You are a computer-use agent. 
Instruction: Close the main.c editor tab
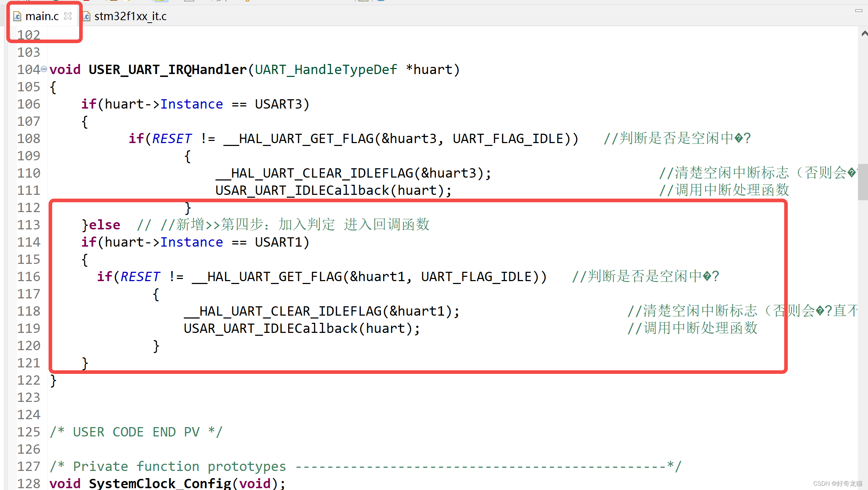(68, 16)
